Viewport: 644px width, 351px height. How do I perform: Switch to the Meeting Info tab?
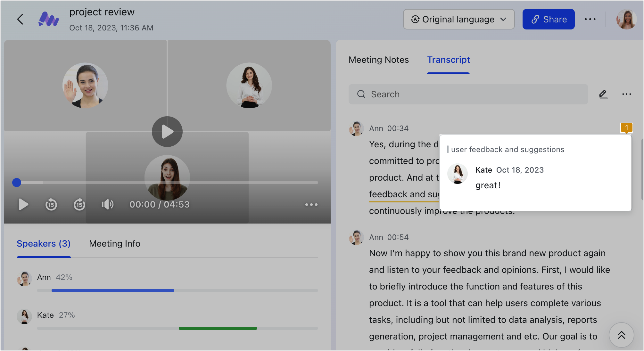pyautogui.click(x=115, y=244)
